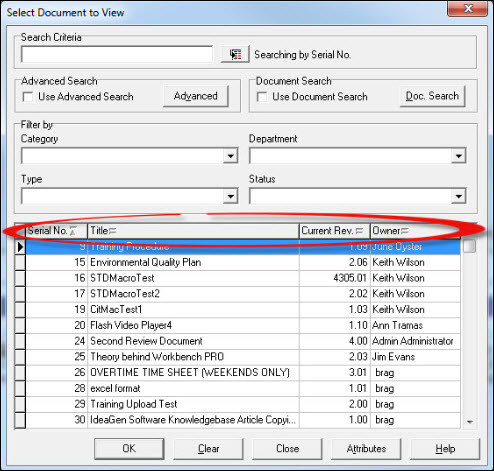Image resolution: width=494 pixels, height=471 pixels.
Task: Enable Use Document Search checkbox
Action: click(262, 97)
